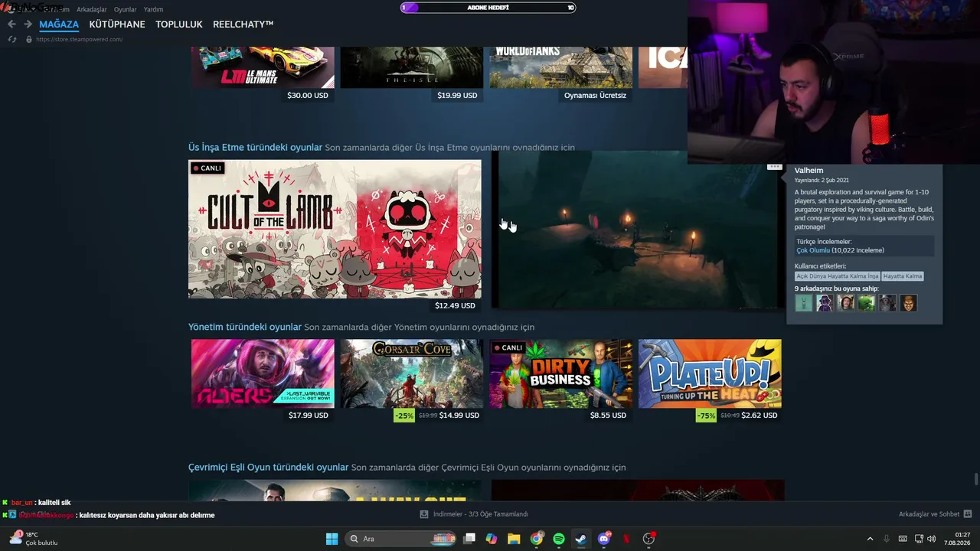
Task: Click the $12.49 USD price of Cult of the Lamb
Action: [x=455, y=305]
